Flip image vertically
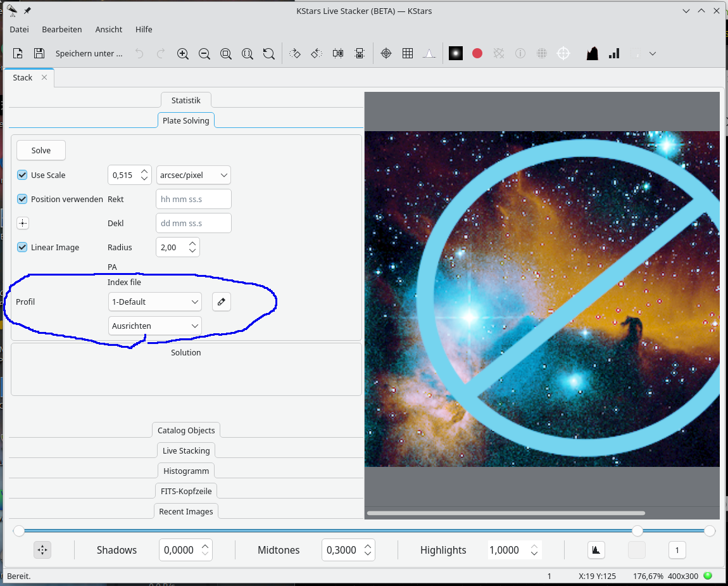The image size is (728, 586). tap(360, 53)
